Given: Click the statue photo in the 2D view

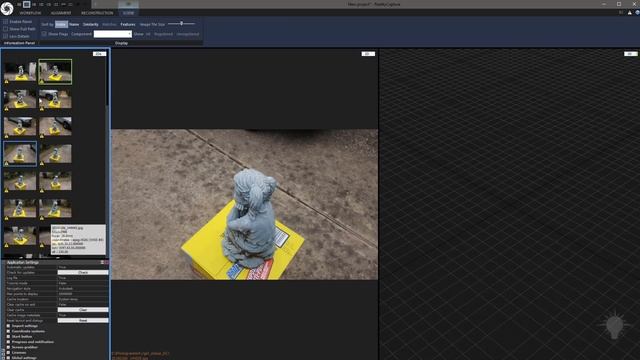Looking at the screenshot, I should coord(245,204).
